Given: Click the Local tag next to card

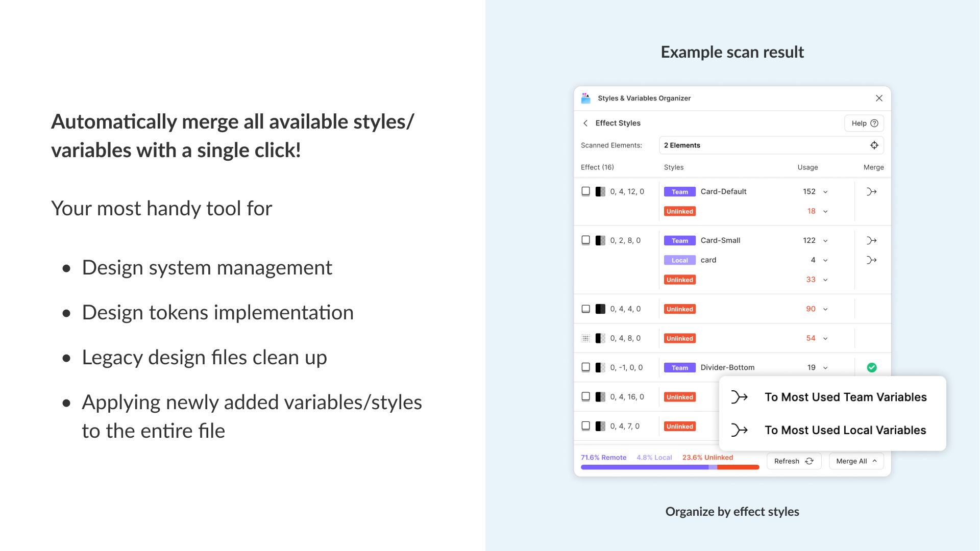Looking at the screenshot, I should click(679, 260).
